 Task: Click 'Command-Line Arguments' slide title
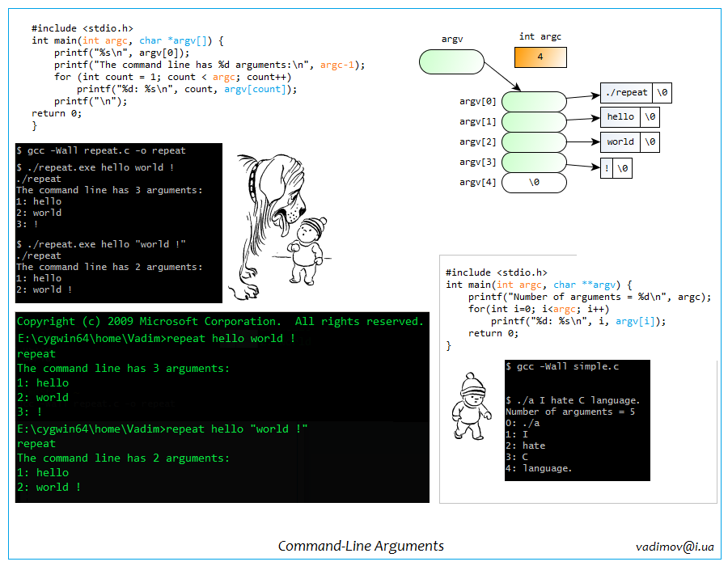(x=361, y=546)
